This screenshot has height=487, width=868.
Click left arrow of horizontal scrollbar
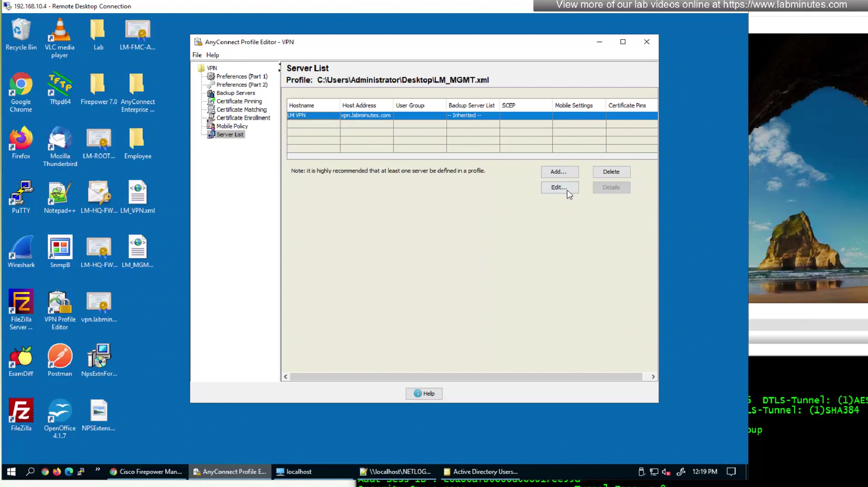[286, 377]
